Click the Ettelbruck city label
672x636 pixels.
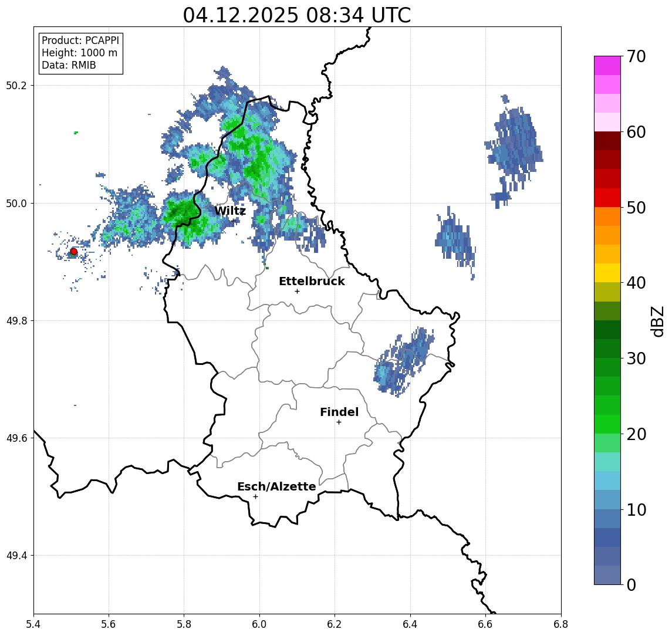[x=312, y=281]
